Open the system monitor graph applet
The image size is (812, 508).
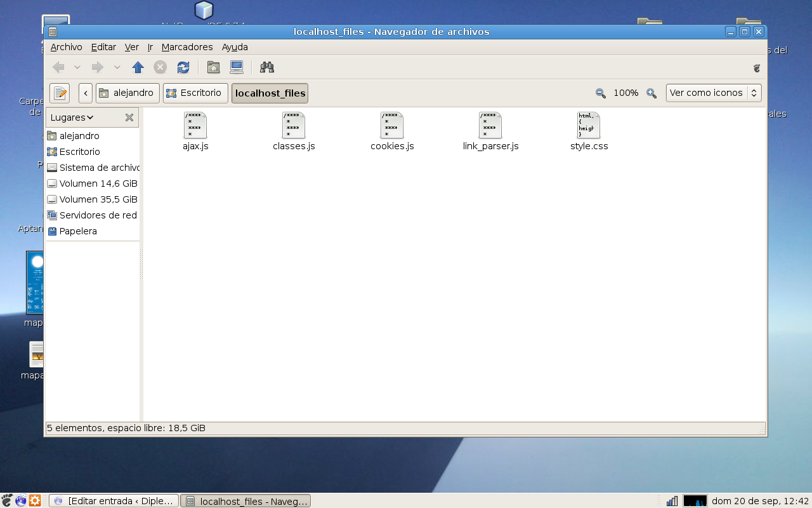[x=695, y=501]
